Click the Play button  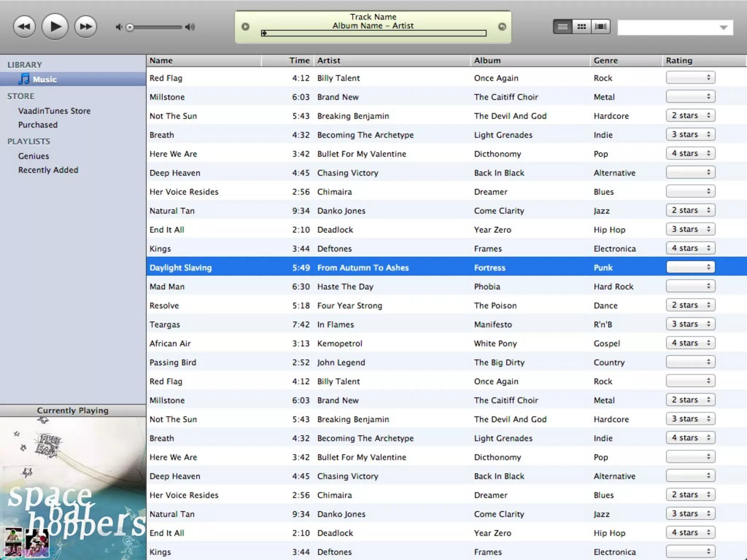[55, 27]
